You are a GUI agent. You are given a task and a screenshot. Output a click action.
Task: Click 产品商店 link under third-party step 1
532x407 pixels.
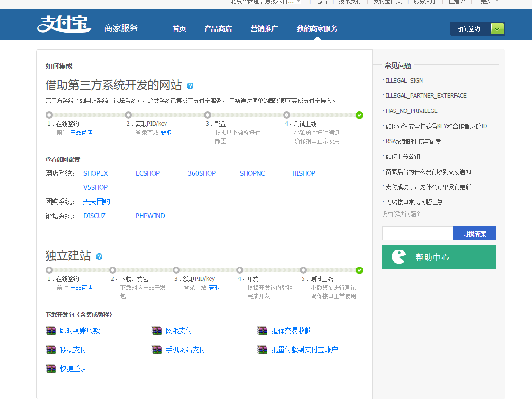[x=82, y=132]
